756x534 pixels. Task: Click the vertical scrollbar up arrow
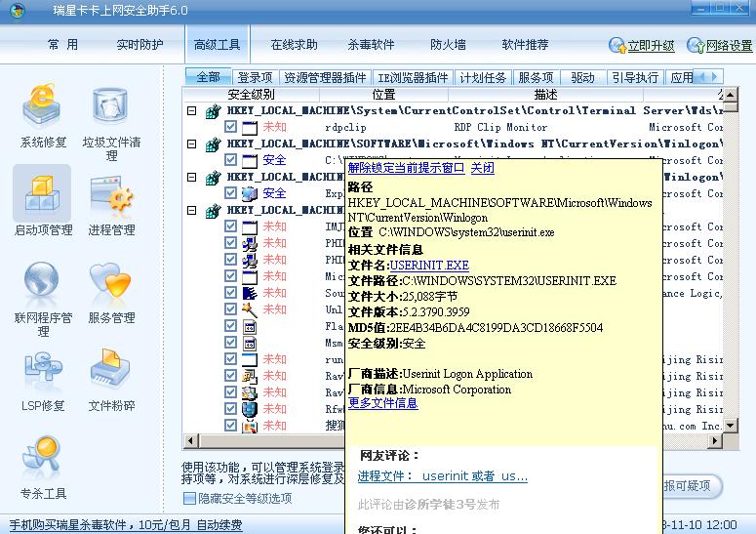[x=731, y=95]
